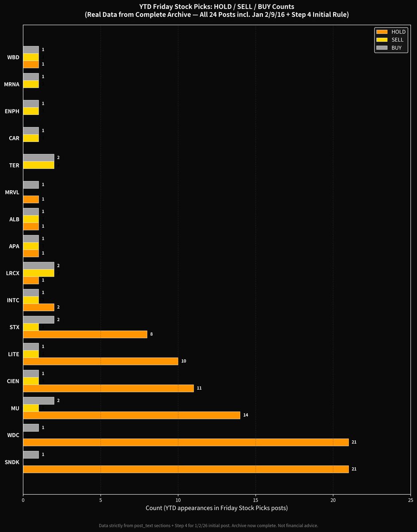
Task: Click STX's gray BUY bar
Action: tap(39, 320)
